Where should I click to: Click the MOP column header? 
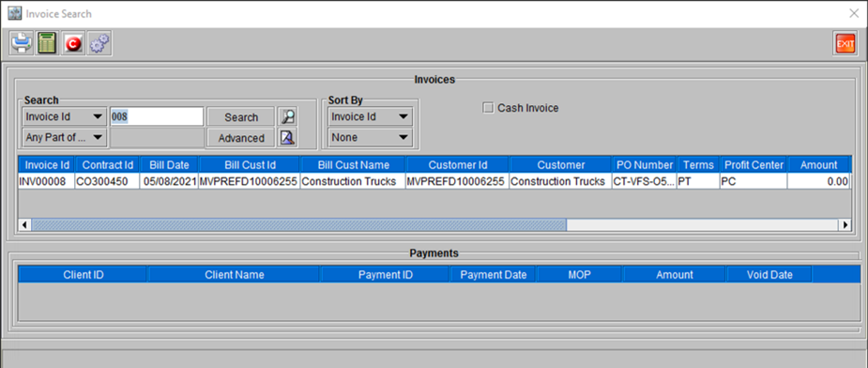coord(580,274)
